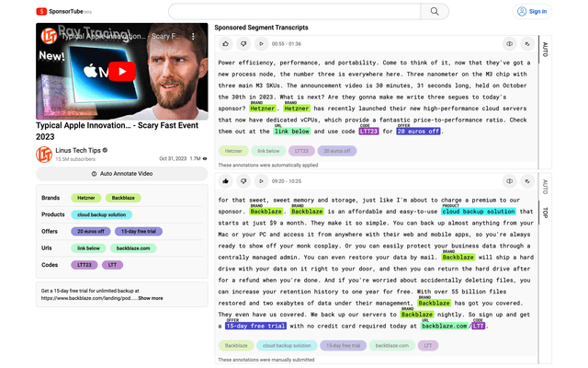588x368 pixels.
Task: Click highlighted LTT23 code in first transcript
Action: point(368,132)
